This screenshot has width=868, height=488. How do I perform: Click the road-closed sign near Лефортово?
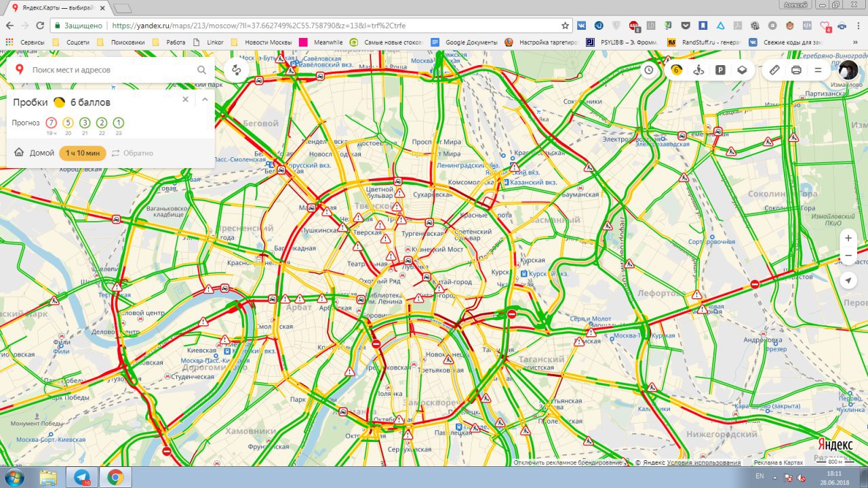pyautogui.click(x=754, y=284)
